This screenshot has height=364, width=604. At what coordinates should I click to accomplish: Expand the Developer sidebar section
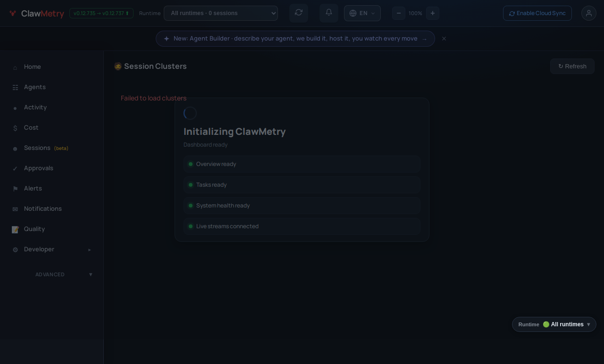tap(52, 249)
